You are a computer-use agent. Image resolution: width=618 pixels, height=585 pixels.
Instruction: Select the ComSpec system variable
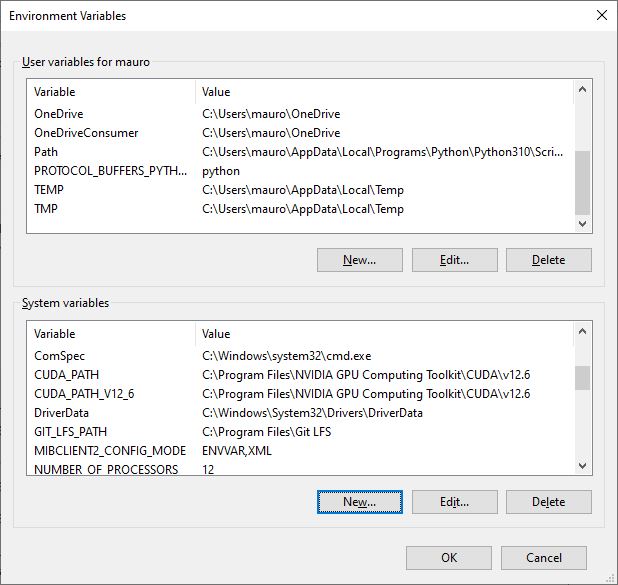coord(300,356)
